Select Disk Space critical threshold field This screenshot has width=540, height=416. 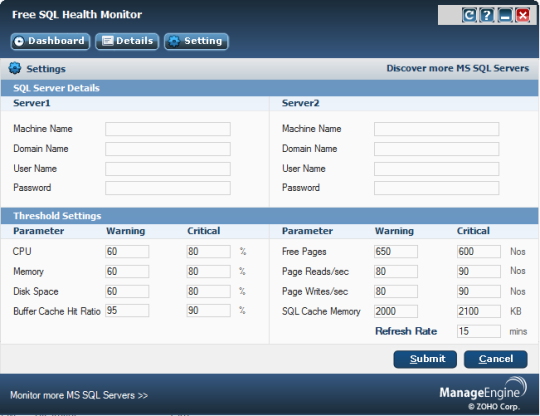208,291
